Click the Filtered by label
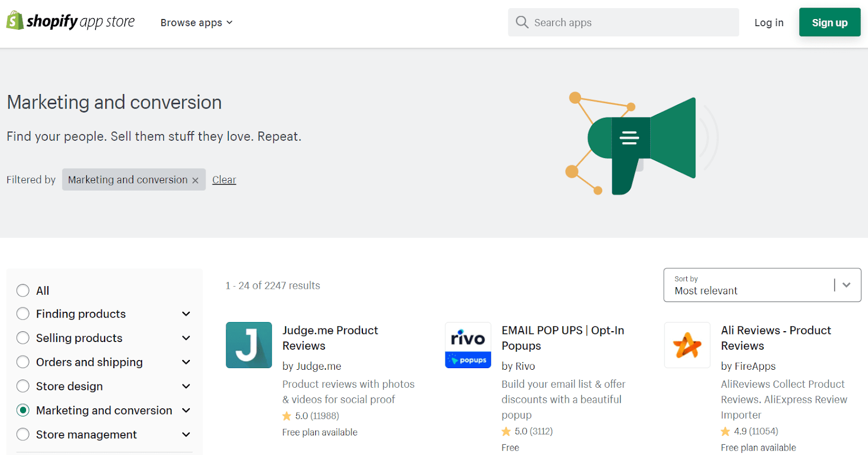The width and height of the screenshot is (868, 455). point(31,180)
